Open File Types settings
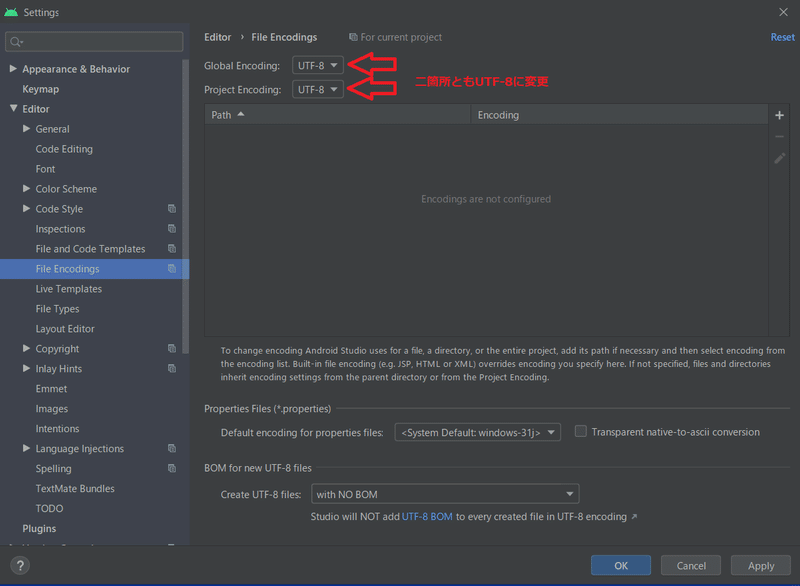800x586 pixels. [x=57, y=309]
